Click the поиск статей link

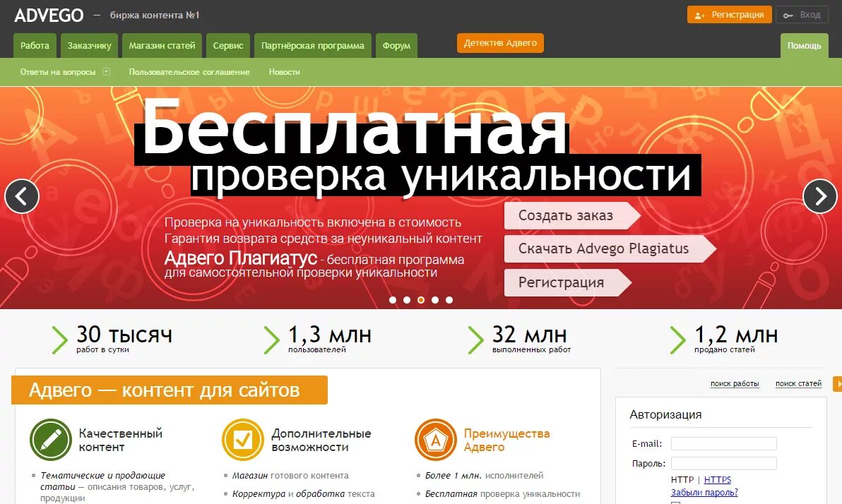pos(798,384)
